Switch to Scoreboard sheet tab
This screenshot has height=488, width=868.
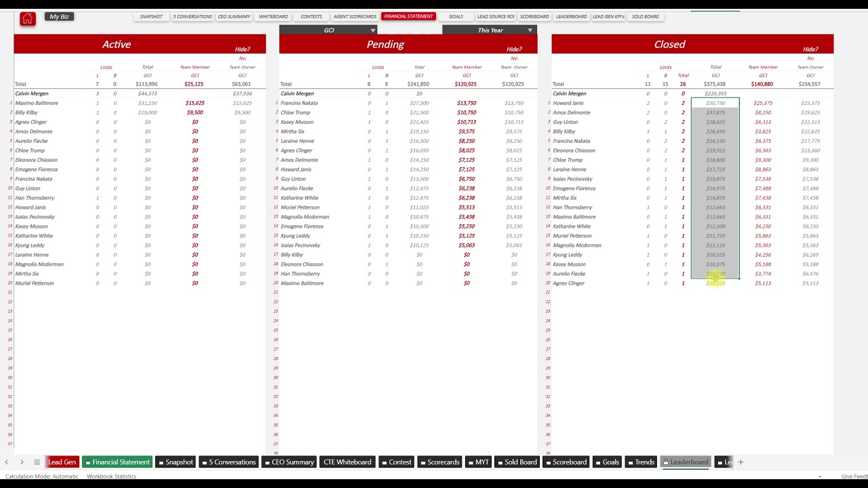(x=566, y=462)
